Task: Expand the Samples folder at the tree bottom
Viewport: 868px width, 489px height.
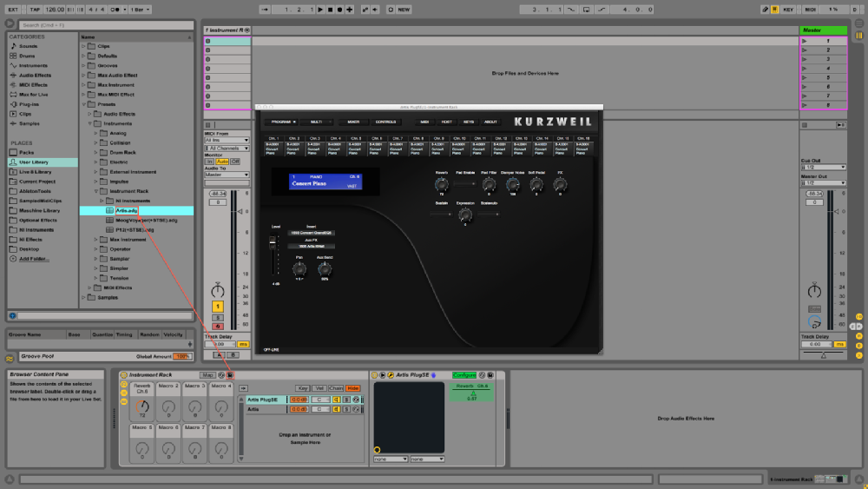Action: coord(84,297)
